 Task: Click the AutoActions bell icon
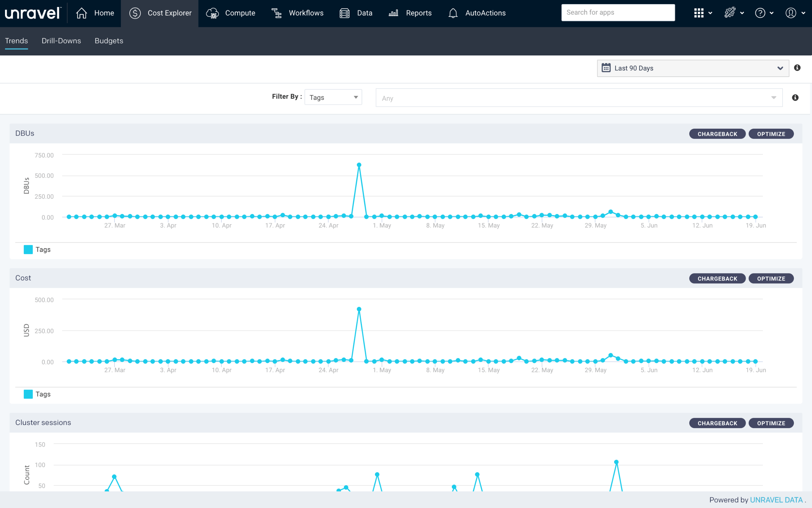click(453, 13)
